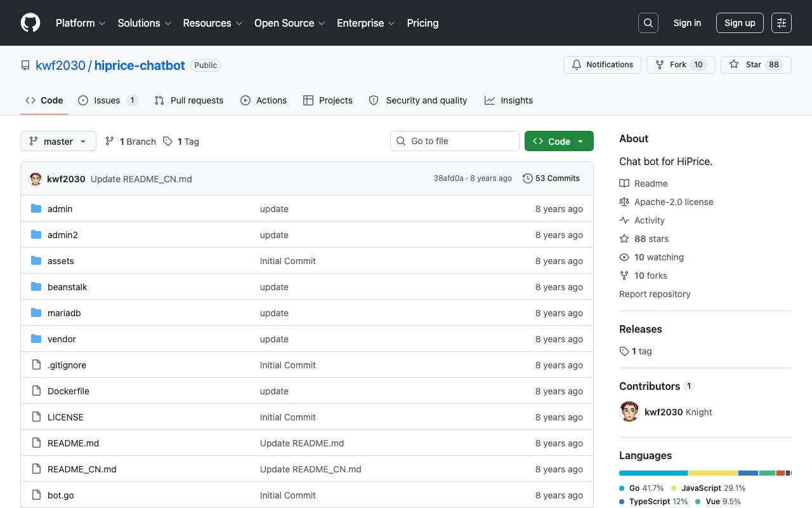Screen dimensions: 812x508
Task: Click the Vue green language bar segment
Action: (x=767, y=473)
